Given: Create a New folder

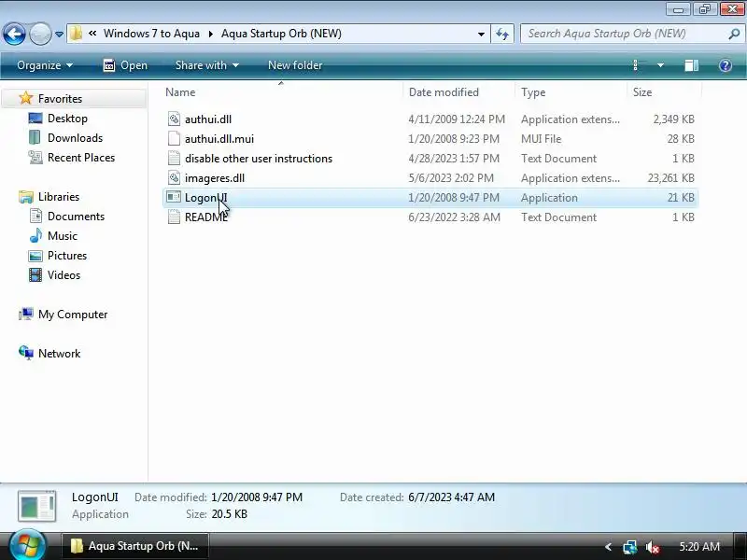Looking at the screenshot, I should (x=295, y=65).
